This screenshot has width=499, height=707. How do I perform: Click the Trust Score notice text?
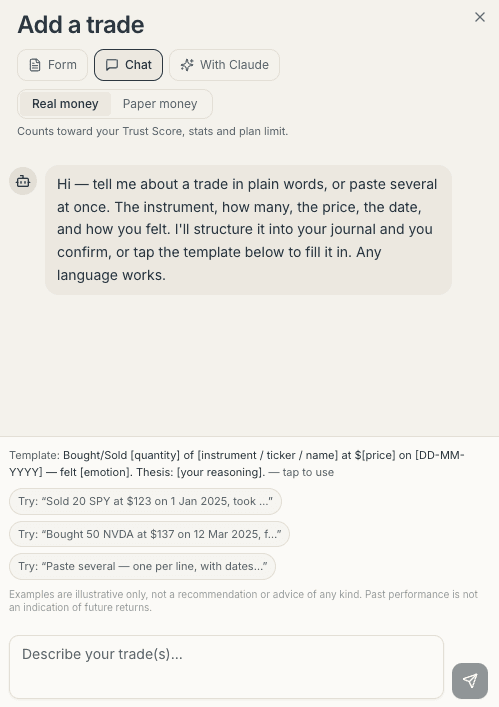[x=152, y=132]
